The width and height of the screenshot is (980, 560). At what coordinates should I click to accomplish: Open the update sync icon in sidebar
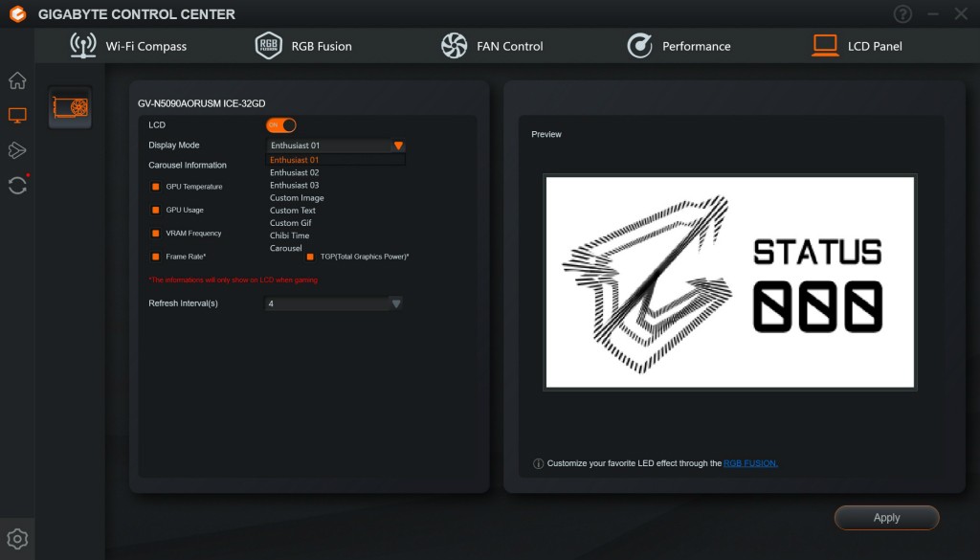(17, 185)
